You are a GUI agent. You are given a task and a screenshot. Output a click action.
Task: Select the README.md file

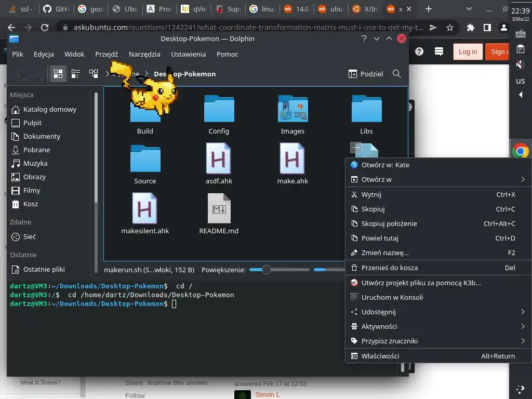[219, 215]
